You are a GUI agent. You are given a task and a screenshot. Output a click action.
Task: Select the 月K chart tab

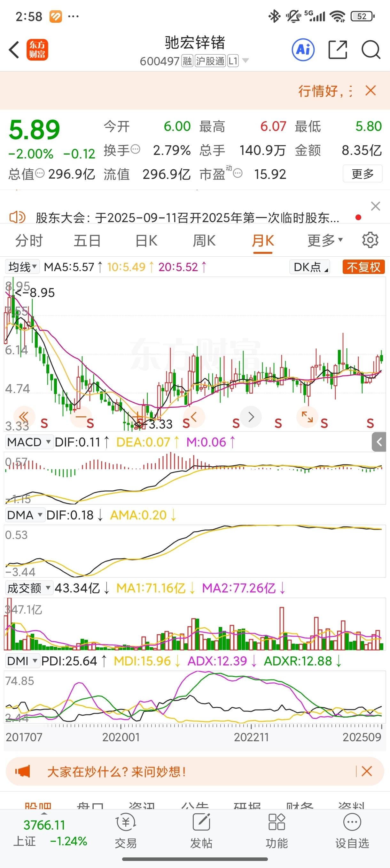263,241
